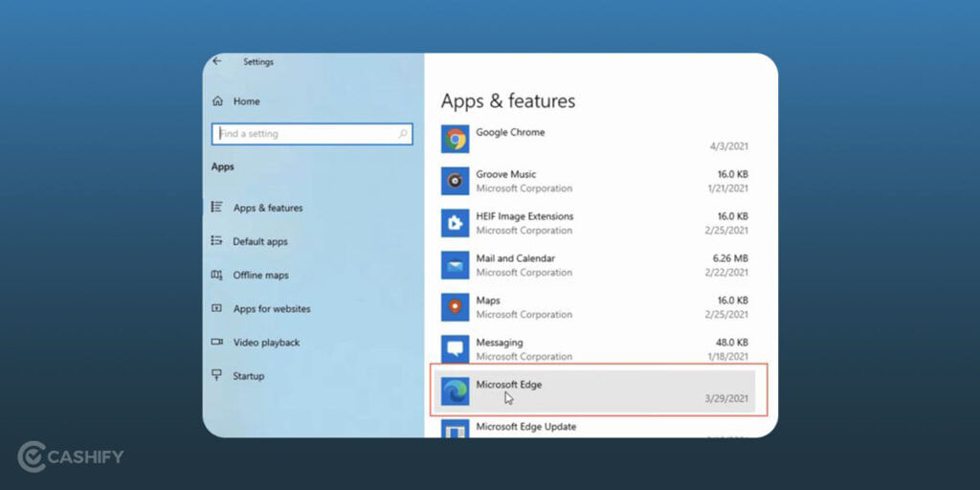Open Video playback section
Screen dimensions: 980x490
(x=266, y=344)
